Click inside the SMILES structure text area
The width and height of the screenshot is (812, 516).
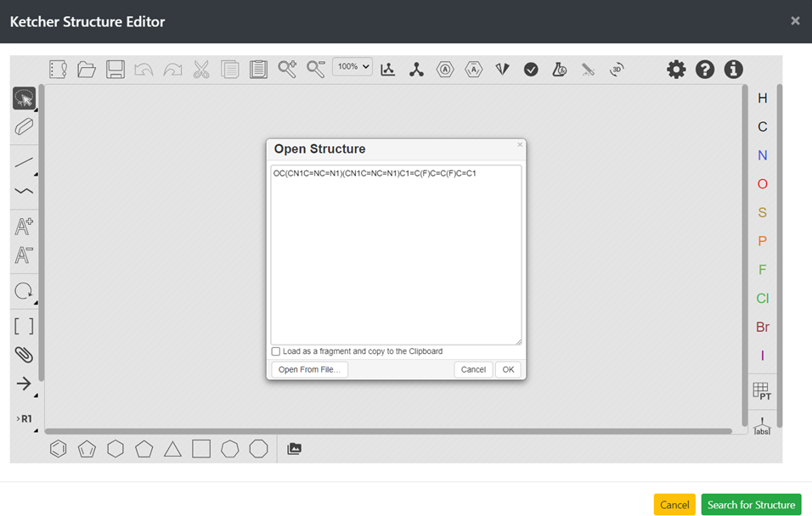click(396, 255)
